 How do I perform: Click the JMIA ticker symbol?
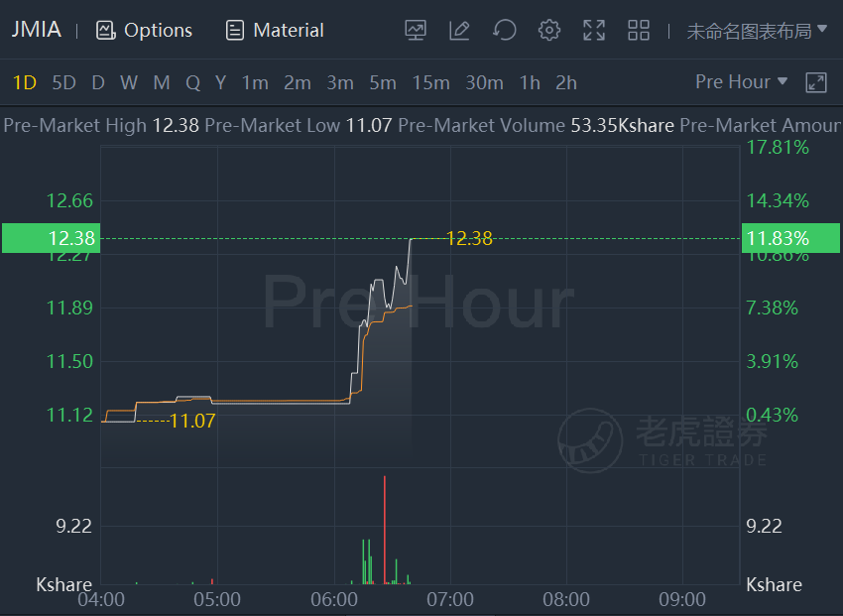[x=37, y=30]
